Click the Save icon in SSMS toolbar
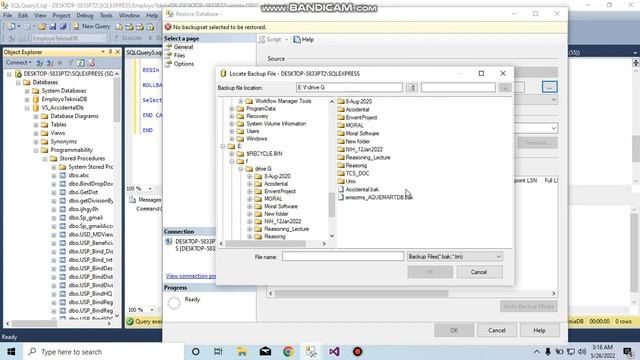This screenshot has width=640, height=360. (x=53, y=27)
